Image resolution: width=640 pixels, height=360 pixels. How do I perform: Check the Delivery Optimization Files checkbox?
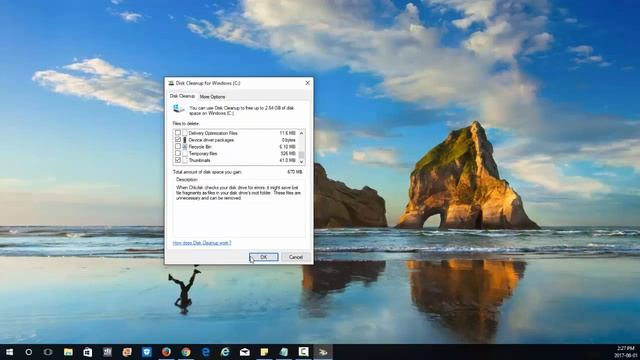point(178,133)
